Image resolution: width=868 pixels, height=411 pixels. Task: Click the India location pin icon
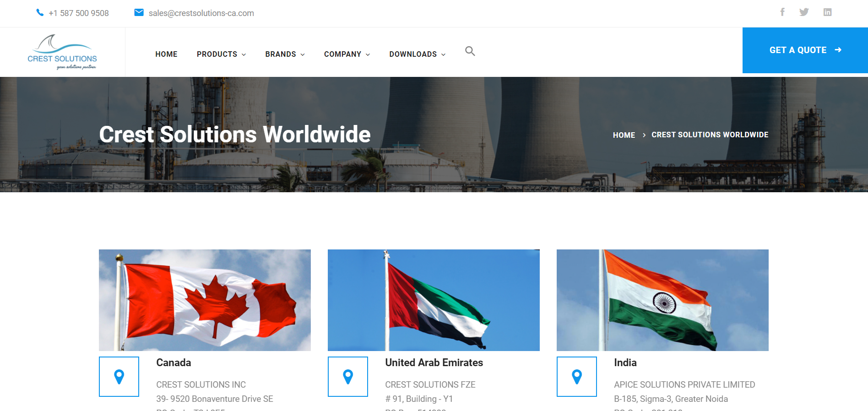(x=577, y=377)
